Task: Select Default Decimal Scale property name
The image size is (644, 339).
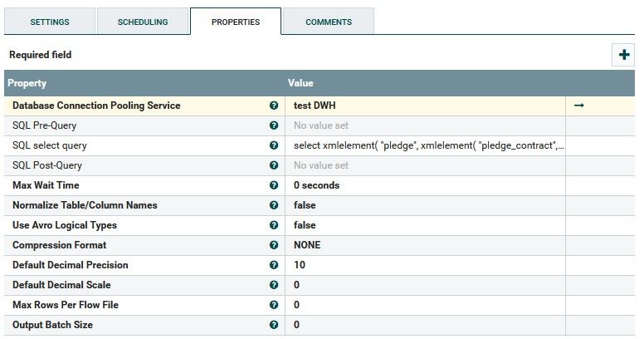Action: (x=61, y=285)
